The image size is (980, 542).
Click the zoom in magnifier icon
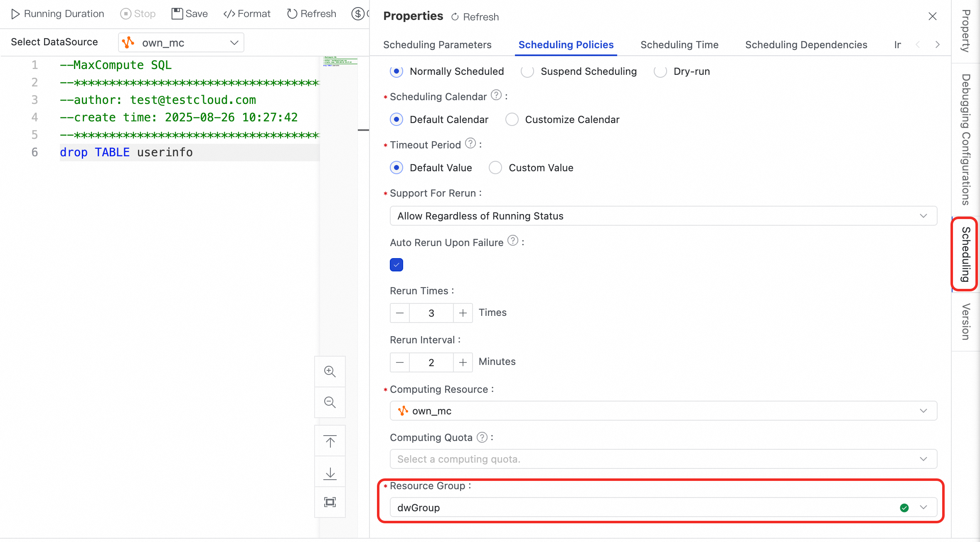(x=330, y=371)
